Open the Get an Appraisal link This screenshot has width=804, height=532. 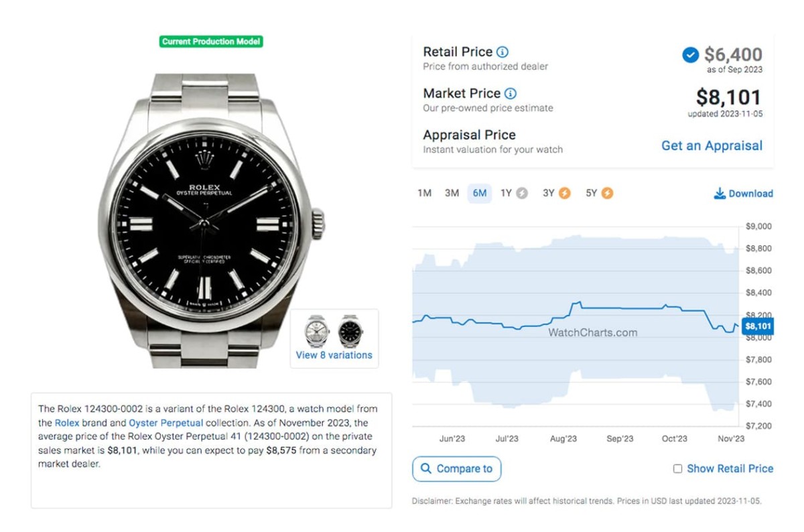point(712,146)
